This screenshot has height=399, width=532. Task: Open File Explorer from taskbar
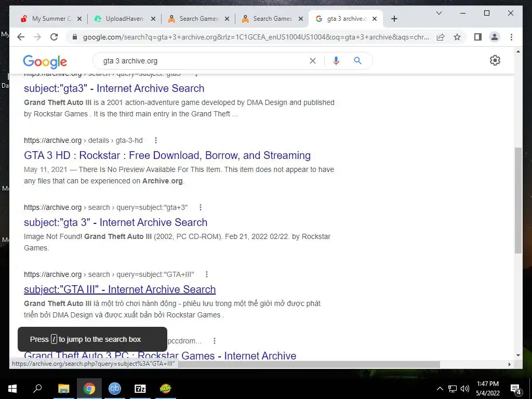pos(63,389)
